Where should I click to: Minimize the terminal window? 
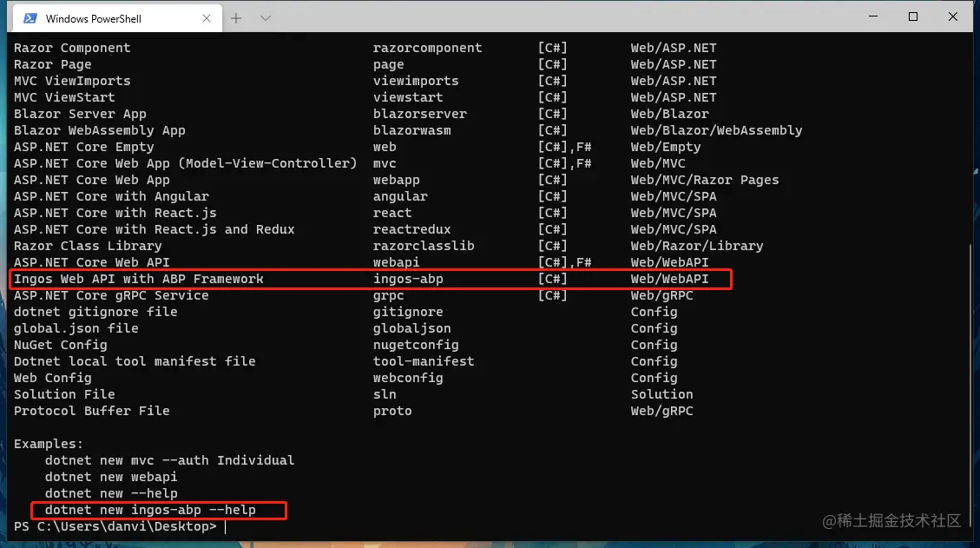coord(873,17)
